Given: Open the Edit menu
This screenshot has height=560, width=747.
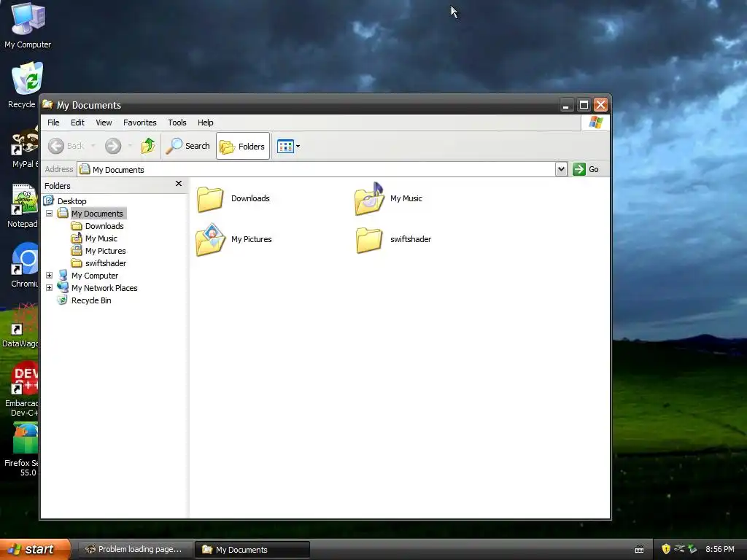Looking at the screenshot, I should 77,122.
